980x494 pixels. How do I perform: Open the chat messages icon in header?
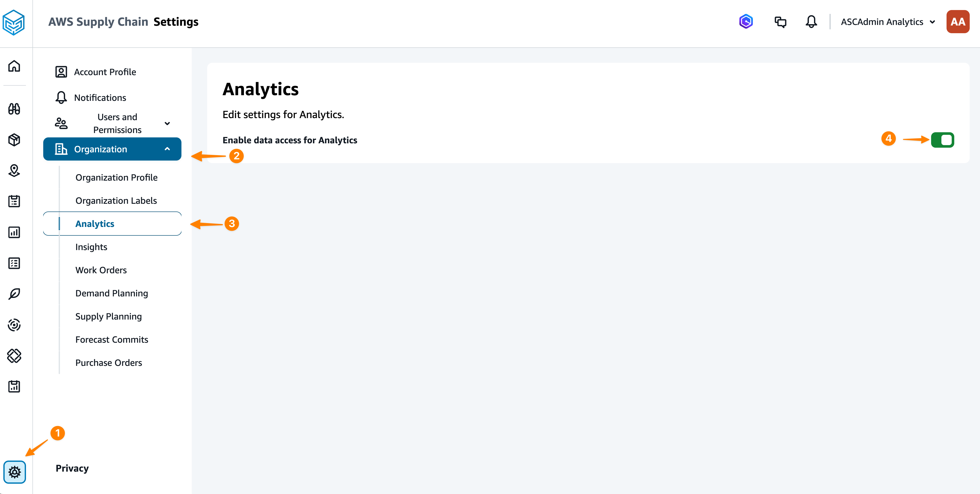click(780, 22)
